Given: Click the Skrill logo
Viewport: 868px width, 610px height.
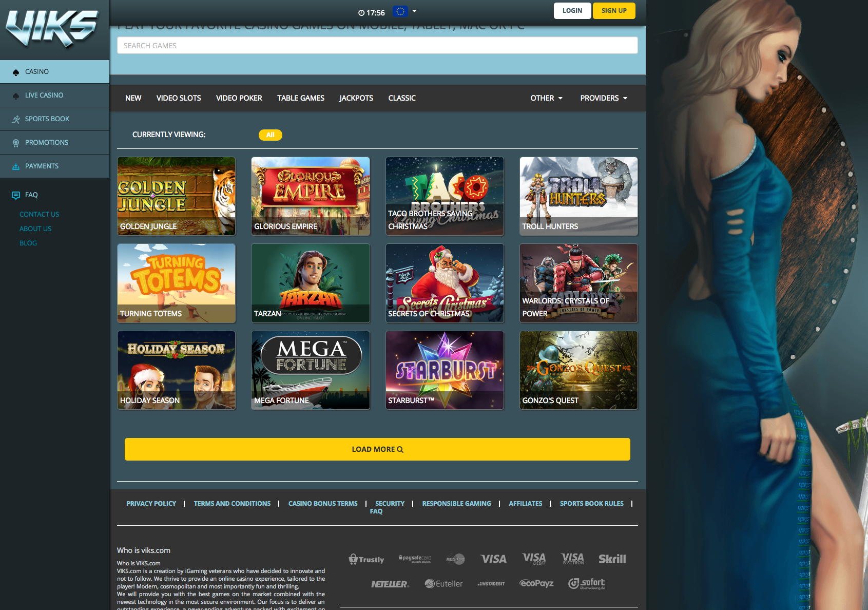Looking at the screenshot, I should (612, 559).
